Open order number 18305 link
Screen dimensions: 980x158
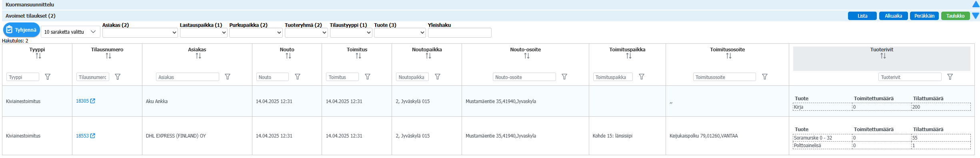[82, 101]
